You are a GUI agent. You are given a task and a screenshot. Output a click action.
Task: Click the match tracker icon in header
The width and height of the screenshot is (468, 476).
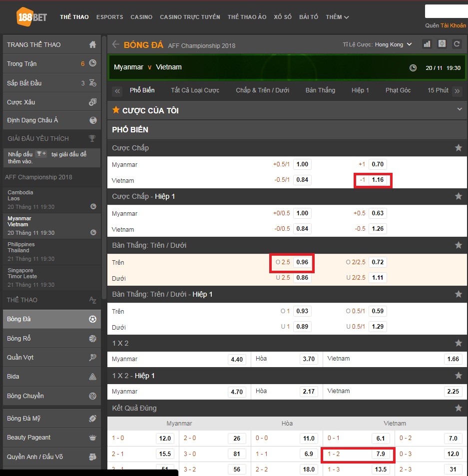coord(442,44)
